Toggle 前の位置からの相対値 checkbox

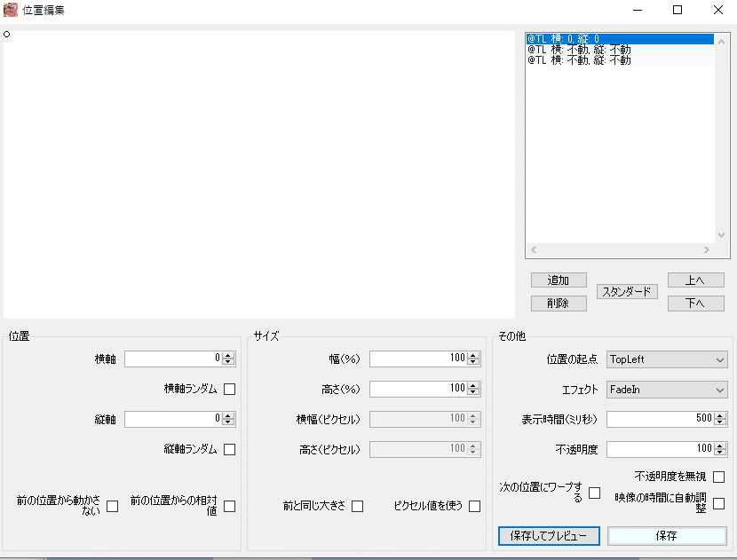[x=229, y=506]
